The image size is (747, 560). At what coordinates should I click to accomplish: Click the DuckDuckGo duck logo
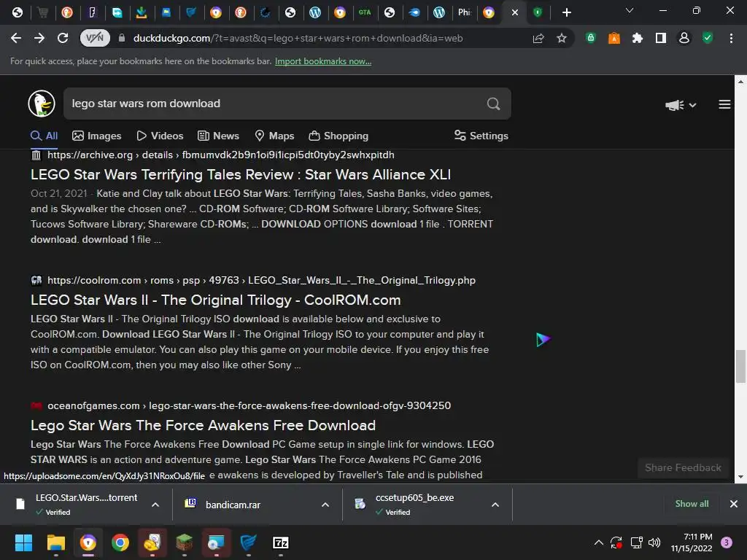(x=42, y=104)
